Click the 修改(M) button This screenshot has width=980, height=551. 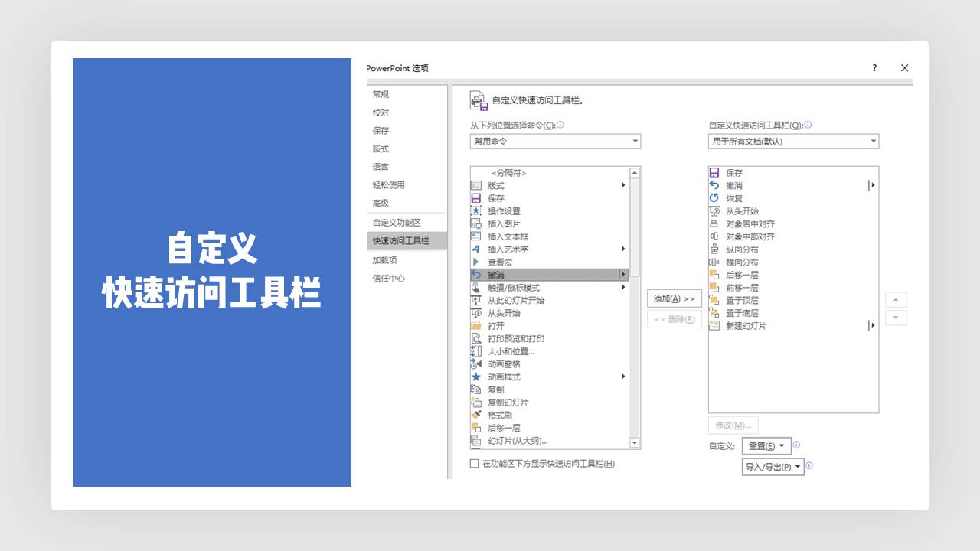734,425
